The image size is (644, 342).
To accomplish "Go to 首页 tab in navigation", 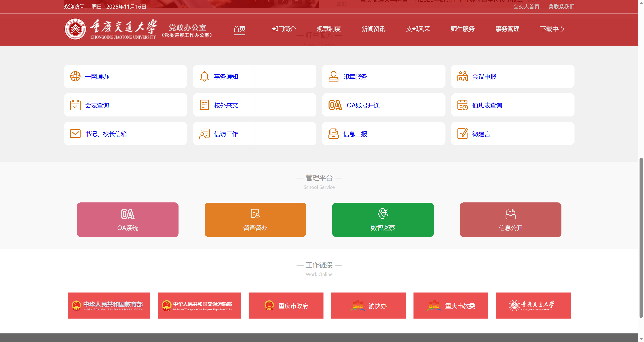I will click(239, 29).
